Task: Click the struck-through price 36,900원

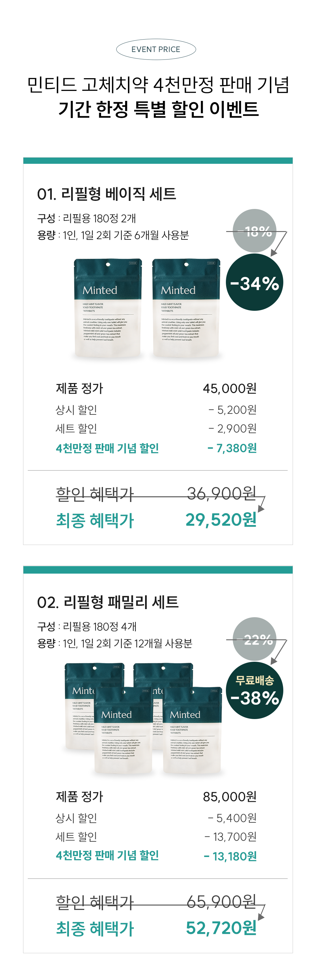Action: click(221, 493)
